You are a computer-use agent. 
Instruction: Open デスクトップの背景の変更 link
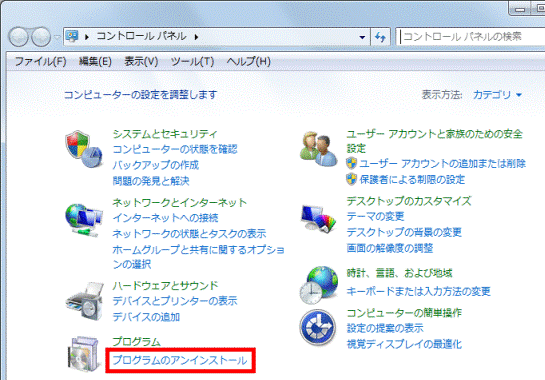click(404, 232)
